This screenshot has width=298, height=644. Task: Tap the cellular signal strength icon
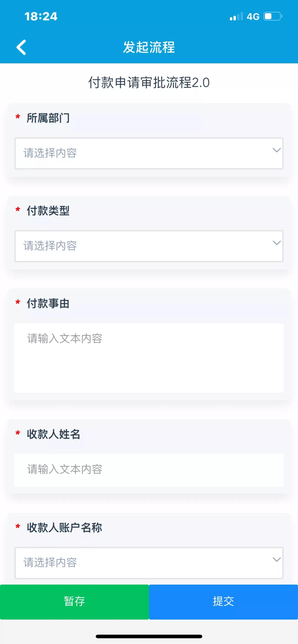coord(236,16)
